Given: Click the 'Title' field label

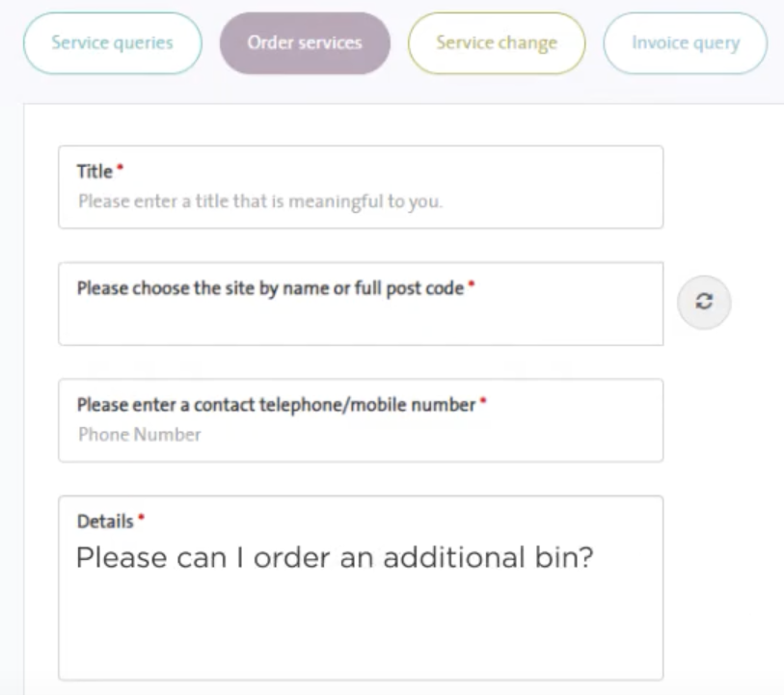Looking at the screenshot, I should [95, 172].
